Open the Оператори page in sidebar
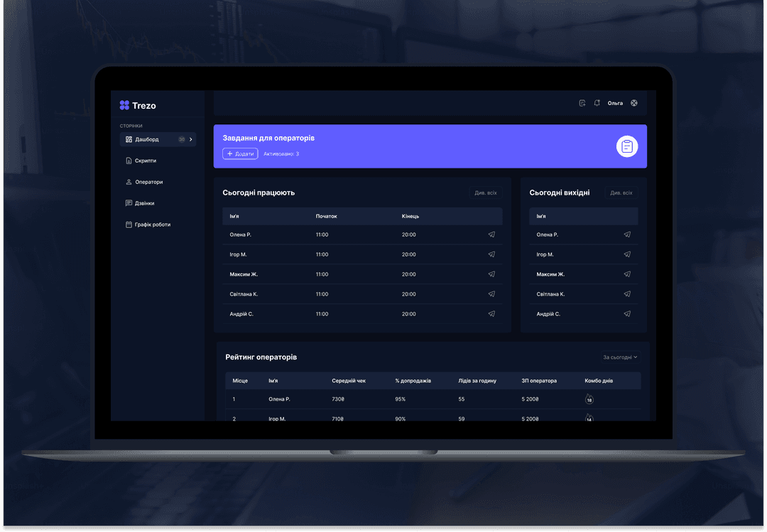 [148, 182]
